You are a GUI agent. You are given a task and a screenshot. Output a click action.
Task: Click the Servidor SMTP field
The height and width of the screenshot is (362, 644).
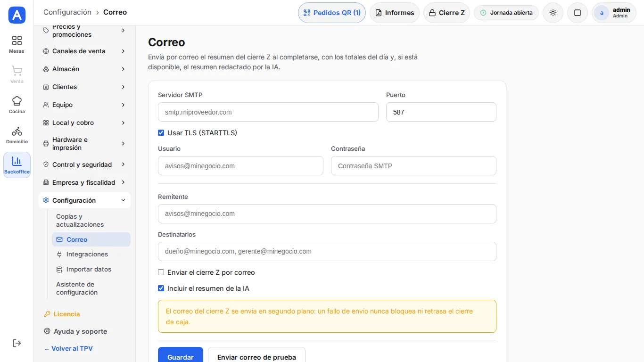point(268,112)
